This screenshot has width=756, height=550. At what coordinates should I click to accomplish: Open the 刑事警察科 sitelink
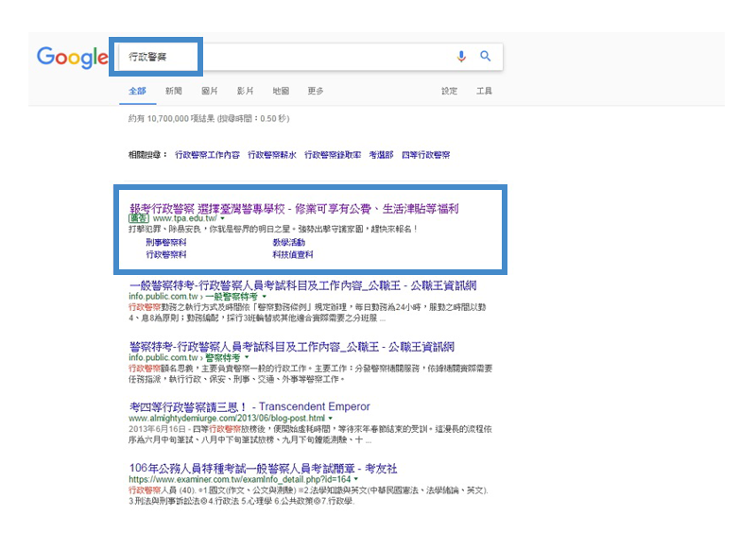point(166,242)
